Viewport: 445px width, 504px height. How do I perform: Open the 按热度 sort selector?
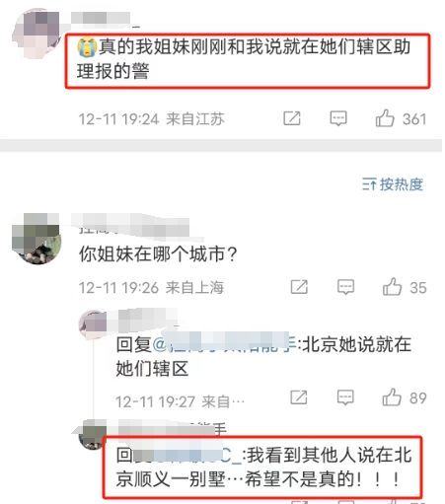pyautogui.click(x=393, y=184)
